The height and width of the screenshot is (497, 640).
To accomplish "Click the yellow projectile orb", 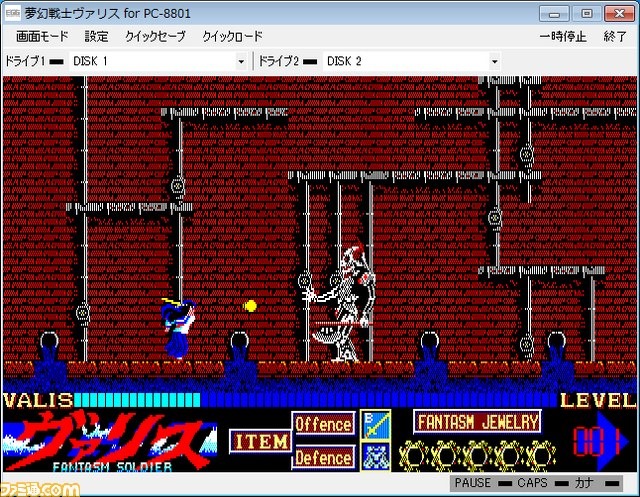I will pyautogui.click(x=250, y=304).
